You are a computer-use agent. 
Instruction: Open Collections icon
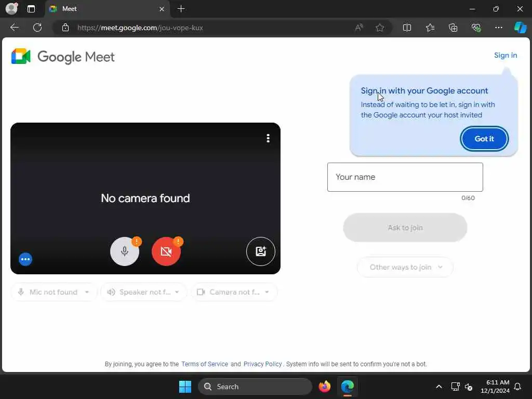click(x=453, y=28)
